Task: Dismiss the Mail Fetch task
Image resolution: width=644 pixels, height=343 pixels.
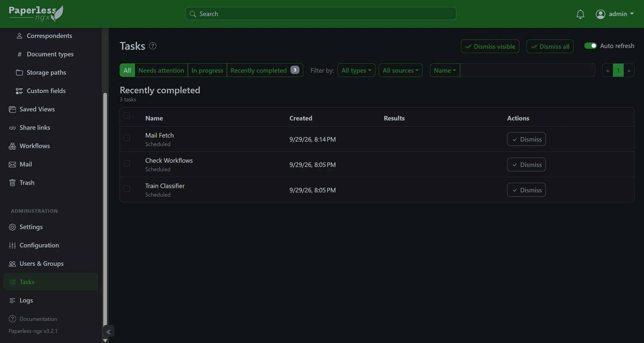Action: (x=526, y=139)
